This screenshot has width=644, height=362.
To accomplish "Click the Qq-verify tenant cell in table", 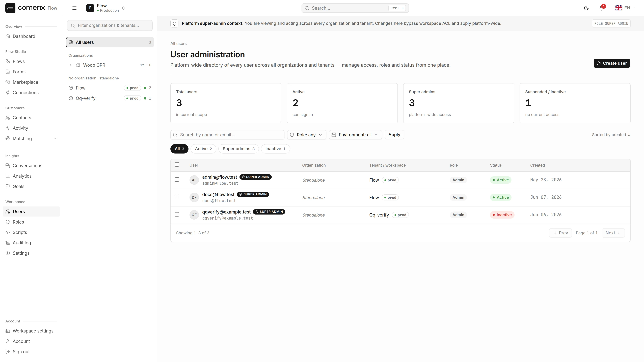I will click(x=389, y=215).
